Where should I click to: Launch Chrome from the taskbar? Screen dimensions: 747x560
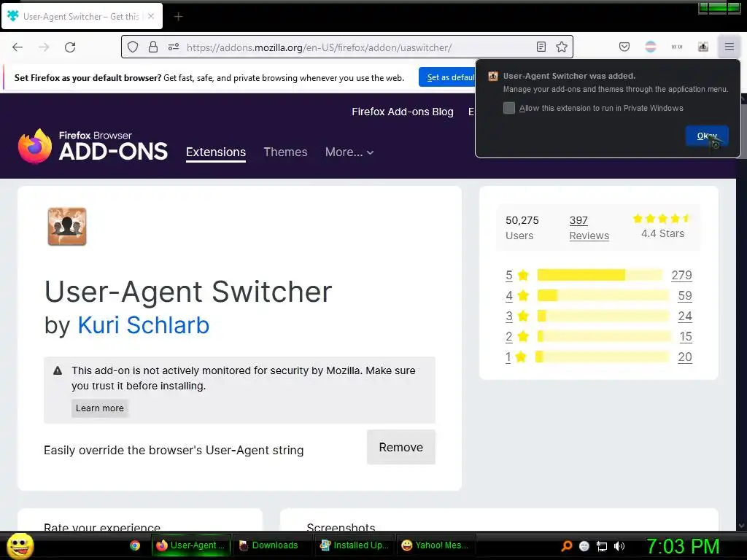(135, 545)
